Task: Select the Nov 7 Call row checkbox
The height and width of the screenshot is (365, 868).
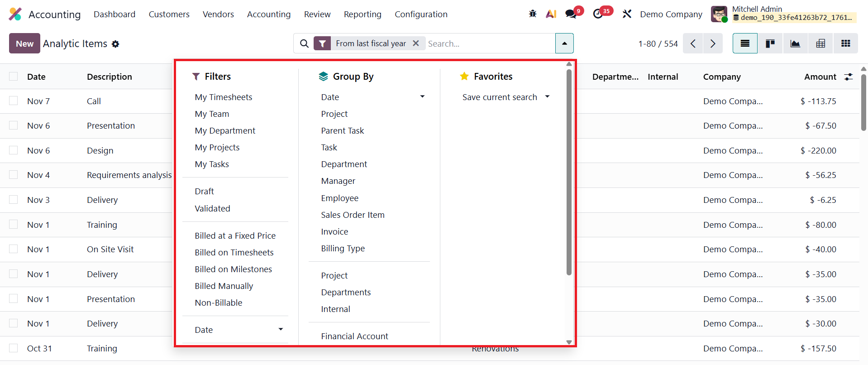Action: [14, 101]
